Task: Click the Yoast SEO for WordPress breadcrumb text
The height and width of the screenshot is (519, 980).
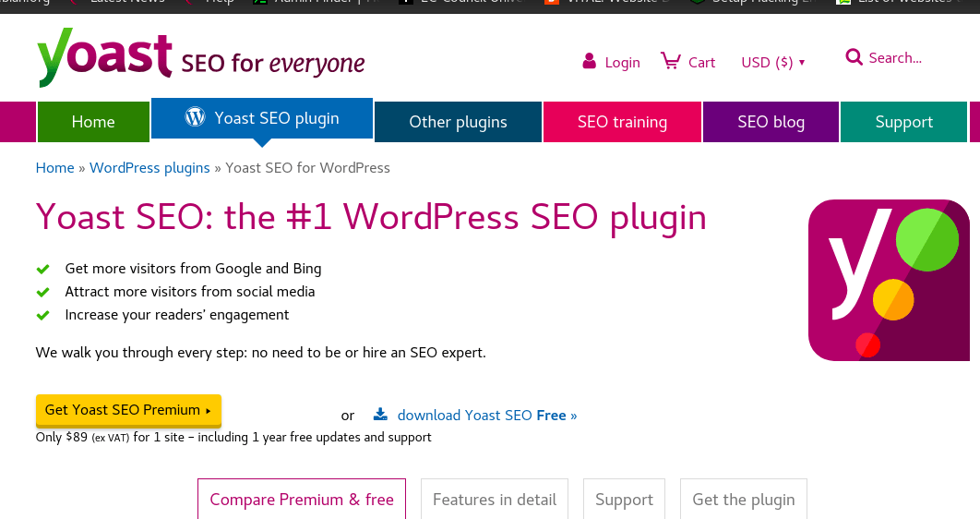Action: point(307,167)
